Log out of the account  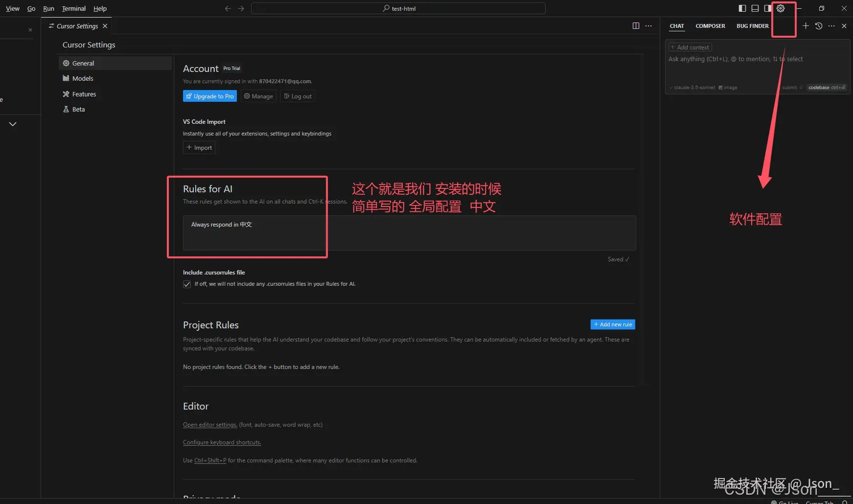coord(298,96)
